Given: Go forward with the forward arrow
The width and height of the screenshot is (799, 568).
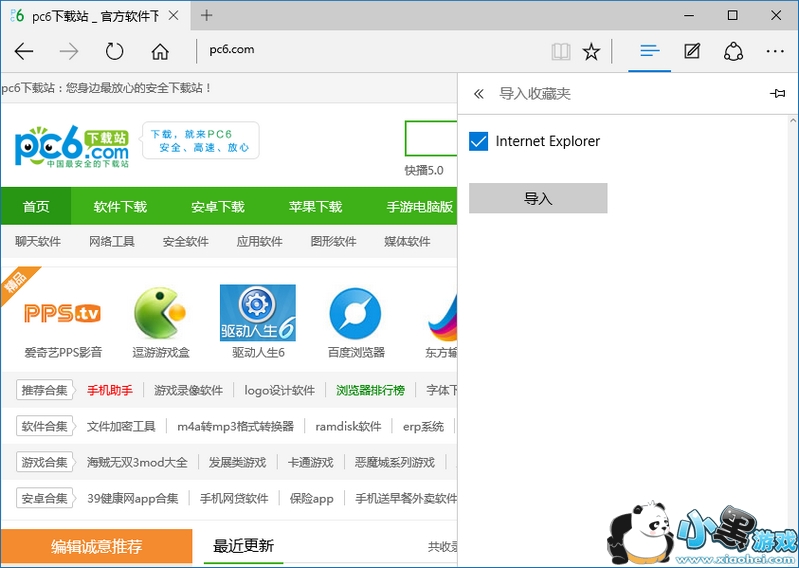Looking at the screenshot, I should pos(69,51).
